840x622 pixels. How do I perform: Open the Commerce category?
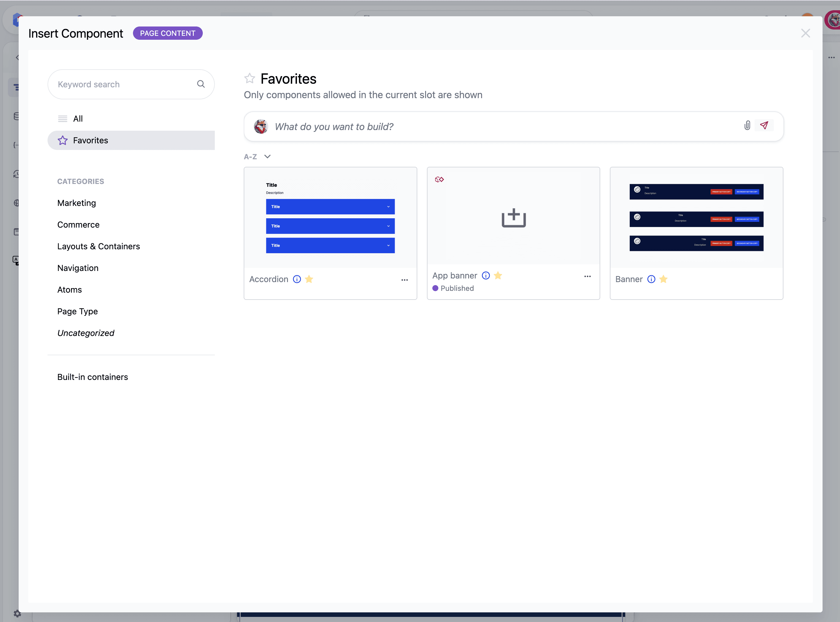tap(78, 225)
